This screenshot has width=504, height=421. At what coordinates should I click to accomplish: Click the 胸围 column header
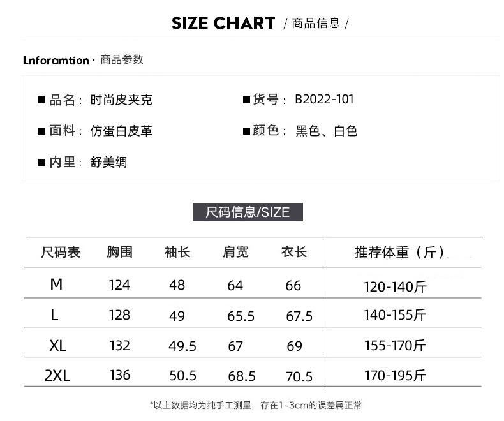[x=119, y=253]
